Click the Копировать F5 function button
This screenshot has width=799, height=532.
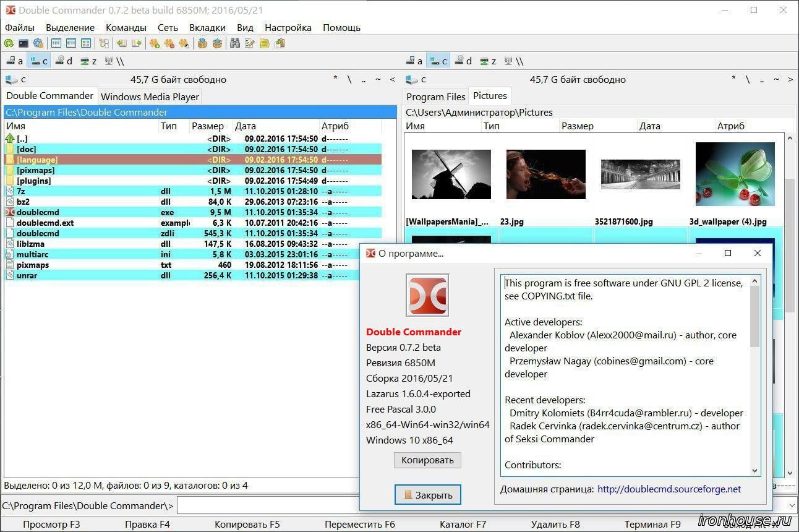point(247,524)
